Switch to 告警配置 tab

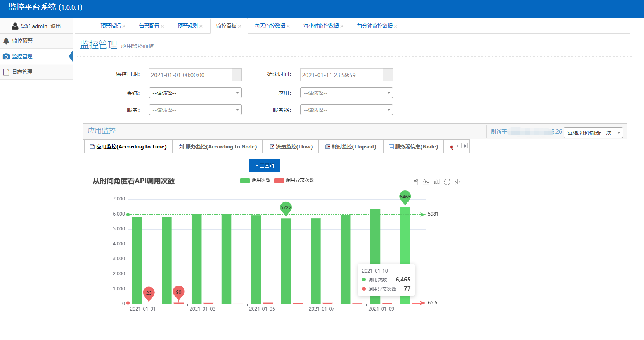149,26
